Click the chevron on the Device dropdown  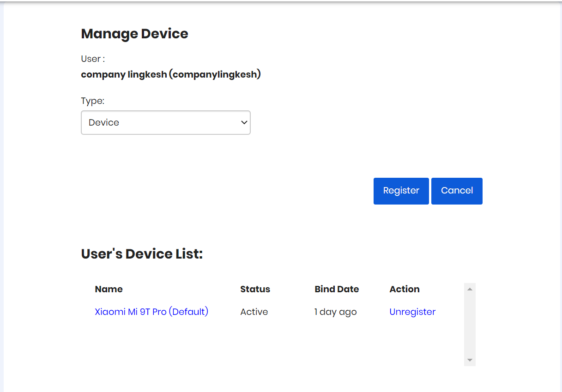243,122
